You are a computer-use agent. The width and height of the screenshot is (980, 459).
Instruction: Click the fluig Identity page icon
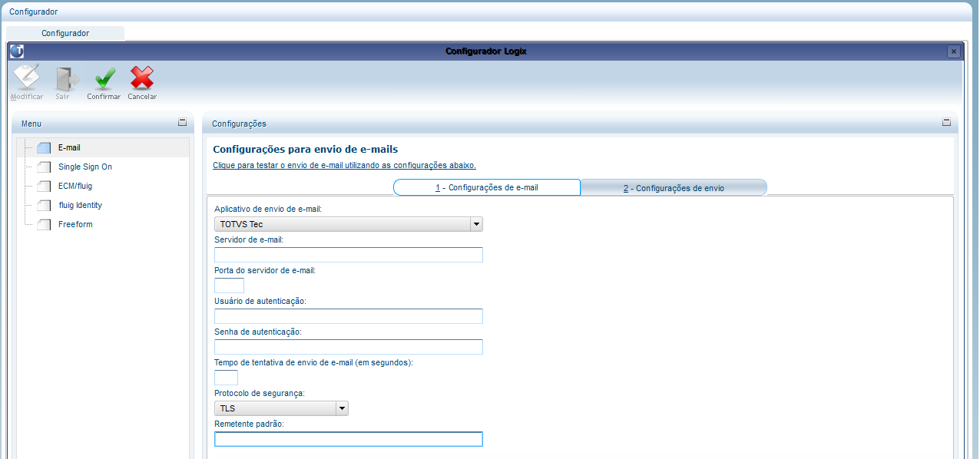44,205
